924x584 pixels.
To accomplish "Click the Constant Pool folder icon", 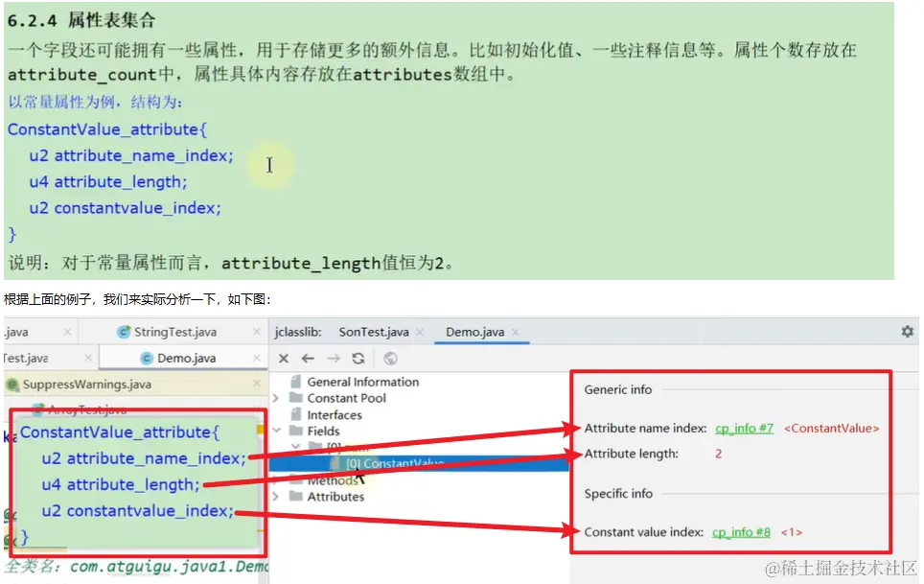I will [x=296, y=398].
